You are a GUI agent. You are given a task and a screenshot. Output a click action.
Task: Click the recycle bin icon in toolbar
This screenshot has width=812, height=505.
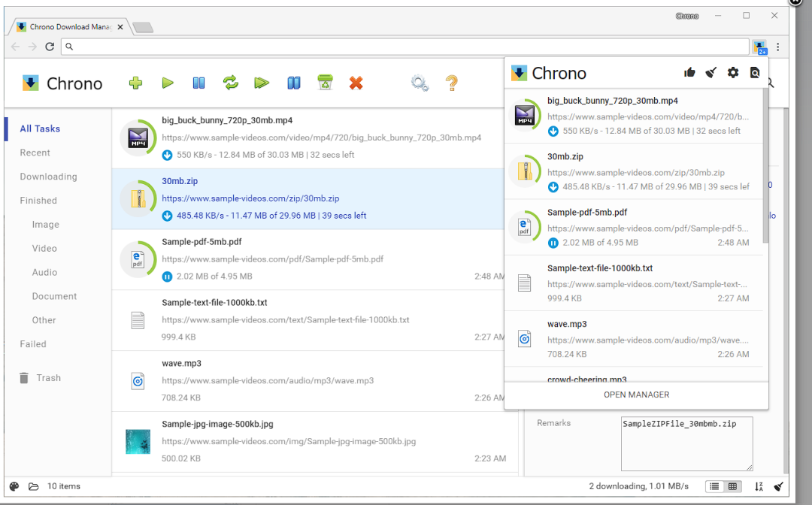pos(325,83)
